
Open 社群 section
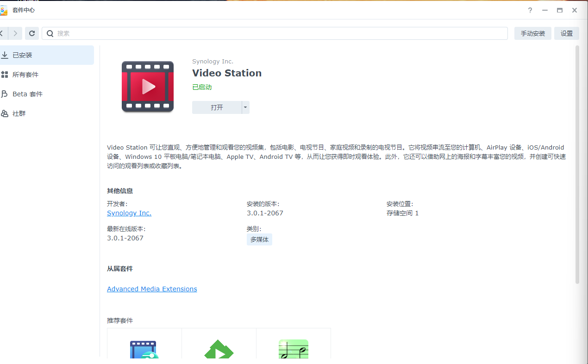pos(47,113)
